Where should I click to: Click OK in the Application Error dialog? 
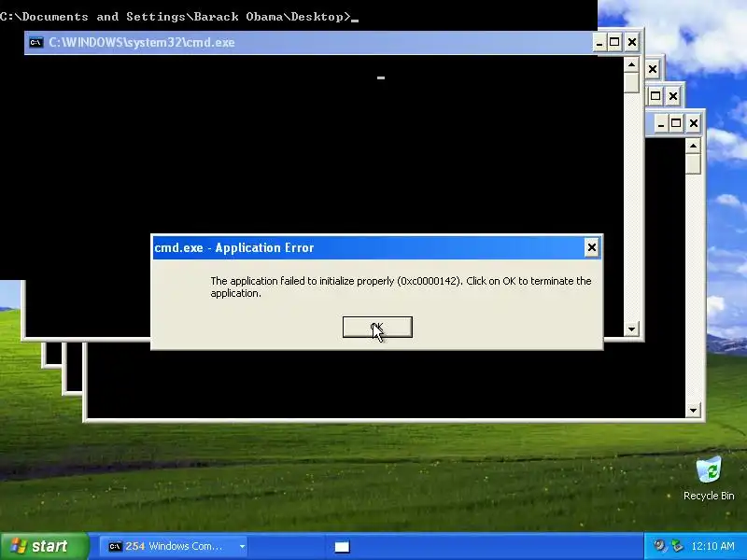click(377, 328)
